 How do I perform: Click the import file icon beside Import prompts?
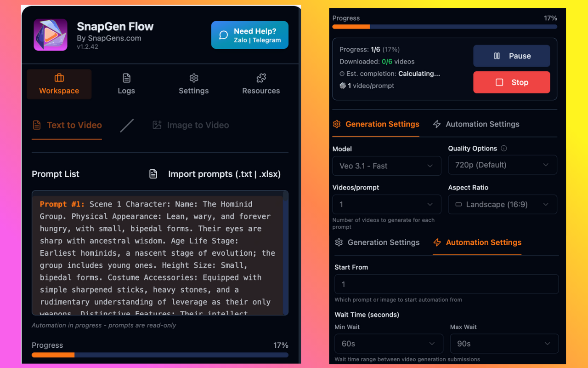tap(153, 174)
